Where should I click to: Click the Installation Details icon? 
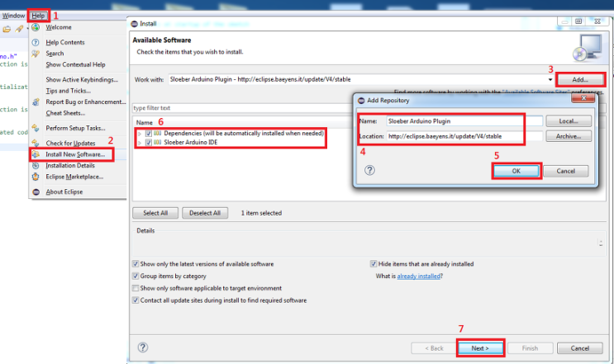point(36,165)
